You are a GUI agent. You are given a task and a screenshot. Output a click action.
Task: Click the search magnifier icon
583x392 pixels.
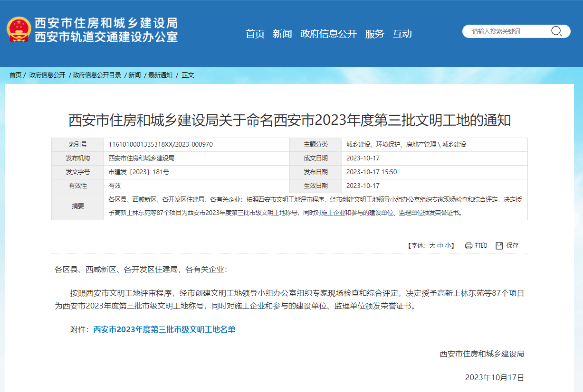(x=556, y=31)
